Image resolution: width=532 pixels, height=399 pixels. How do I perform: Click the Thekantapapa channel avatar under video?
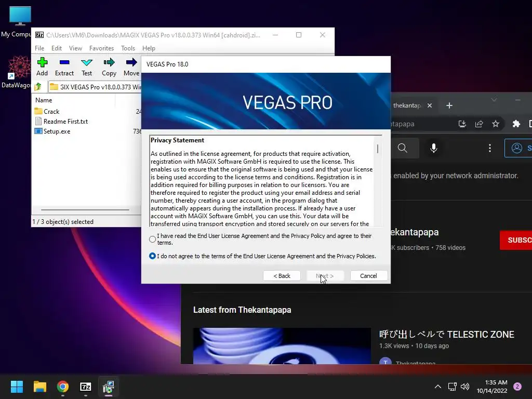(385, 361)
